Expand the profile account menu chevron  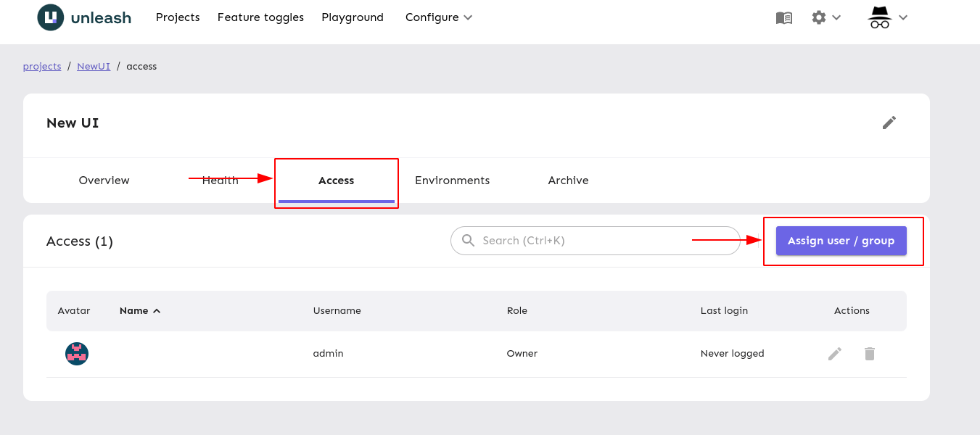903,17
